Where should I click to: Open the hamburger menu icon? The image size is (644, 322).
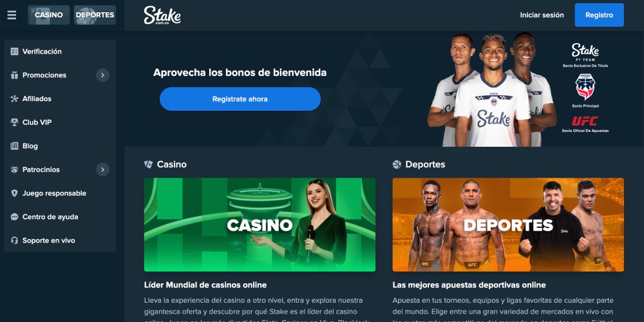point(12,15)
